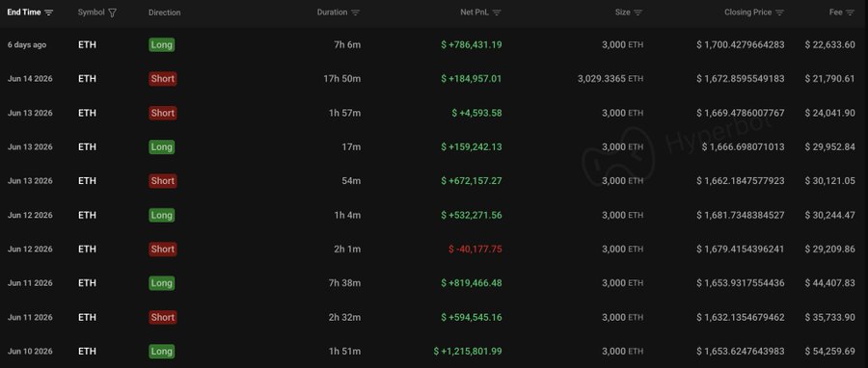
Task: Click the Direction column header
Action: tap(164, 13)
